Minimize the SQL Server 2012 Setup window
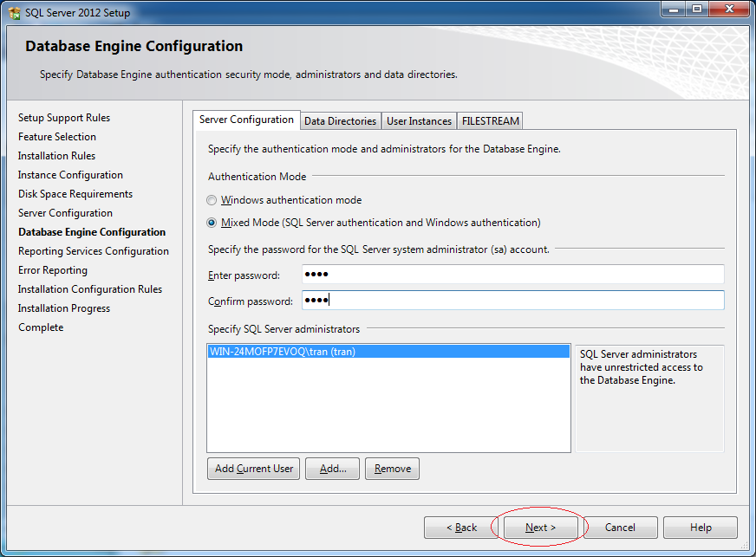 pyautogui.click(x=674, y=10)
